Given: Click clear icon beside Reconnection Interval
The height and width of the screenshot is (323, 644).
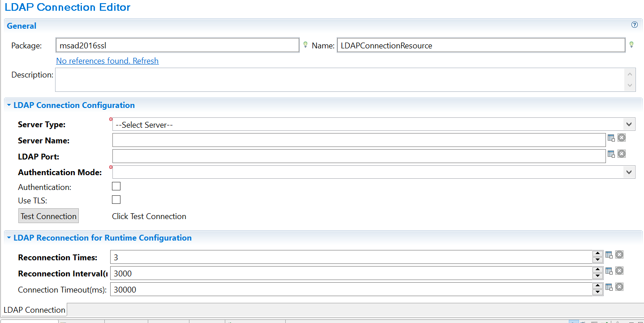Looking at the screenshot, I should (x=619, y=271).
